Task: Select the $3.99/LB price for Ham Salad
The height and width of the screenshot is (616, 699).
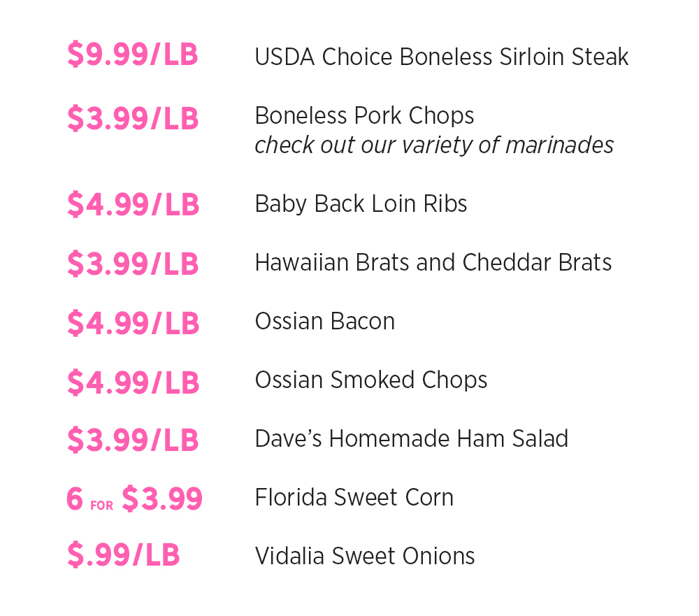Action: (133, 440)
